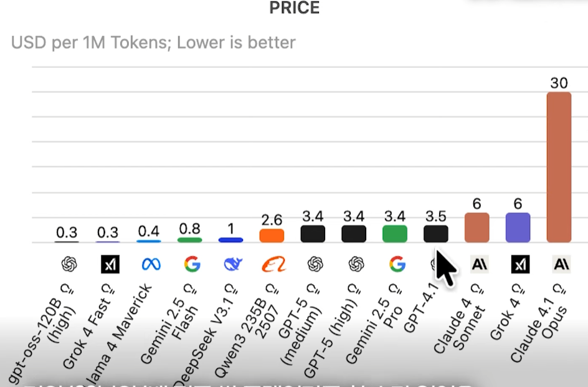Select the Meta logo below the 0.4 bar
The height and width of the screenshot is (387, 588).
(x=151, y=264)
